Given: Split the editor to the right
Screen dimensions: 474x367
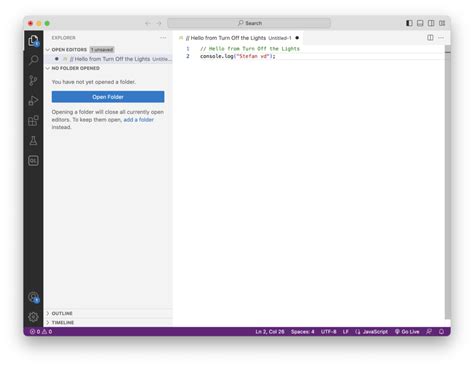Looking at the screenshot, I should click(430, 38).
